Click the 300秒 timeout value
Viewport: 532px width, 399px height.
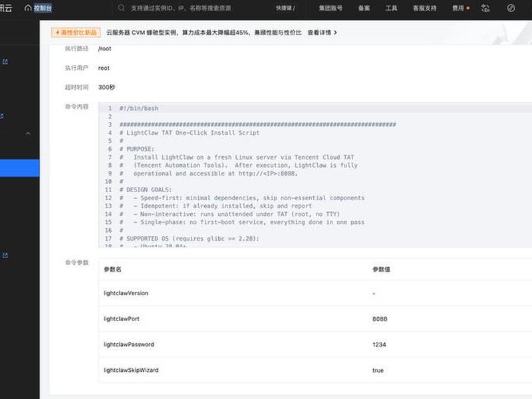pyautogui.click(x=106, y=87)
